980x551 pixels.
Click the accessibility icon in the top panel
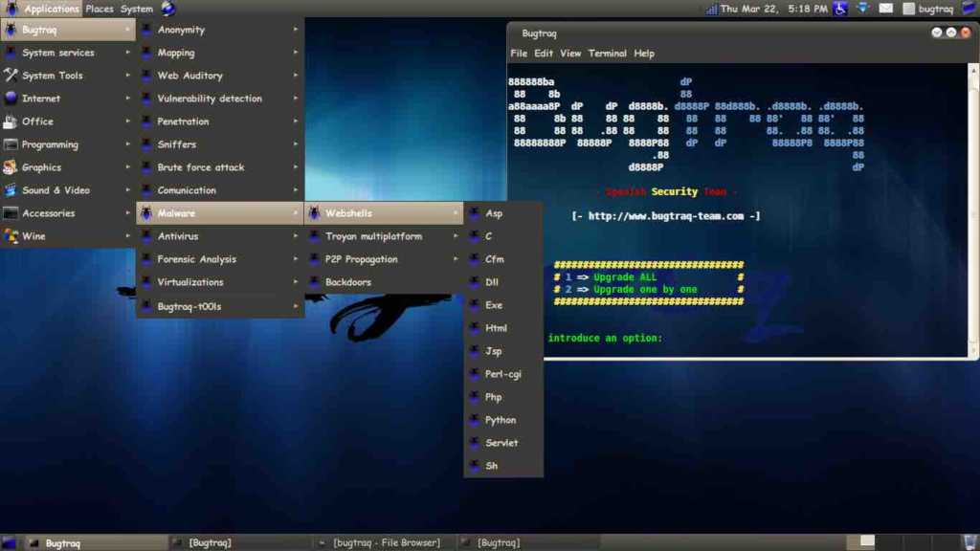click(x=839, y=9)
